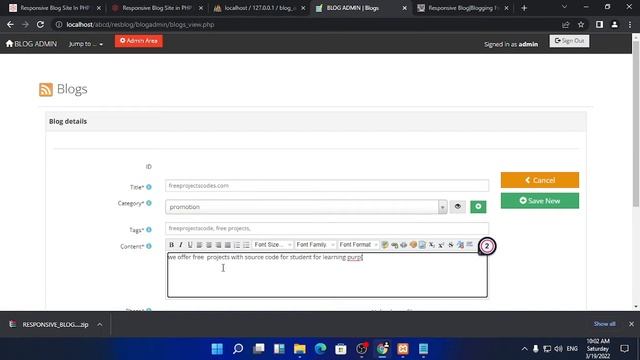Close the downloads bar
This screenshot has width=640, height=360.
pyautogui.click(x=631, y=324)
